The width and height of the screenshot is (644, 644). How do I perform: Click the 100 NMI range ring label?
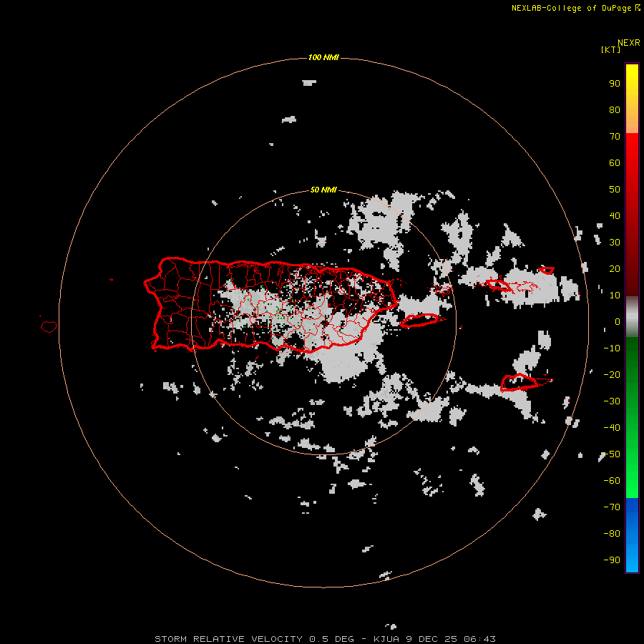(323, 57)
